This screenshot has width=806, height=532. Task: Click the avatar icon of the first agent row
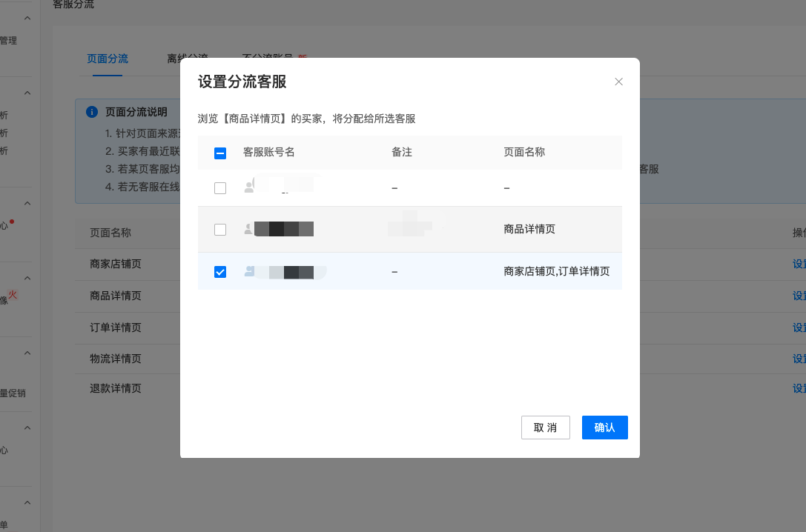(x=249, y=188)
